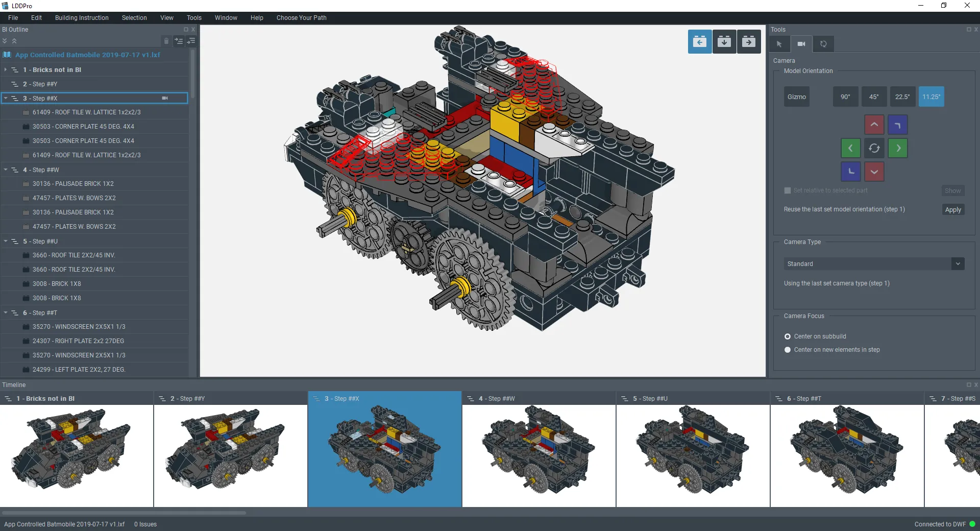Image resolution: width=980 pixels, height=531 pixels.
Task: Collapse the 4 - Step ##W node
Action: click(x=6, y=170)
